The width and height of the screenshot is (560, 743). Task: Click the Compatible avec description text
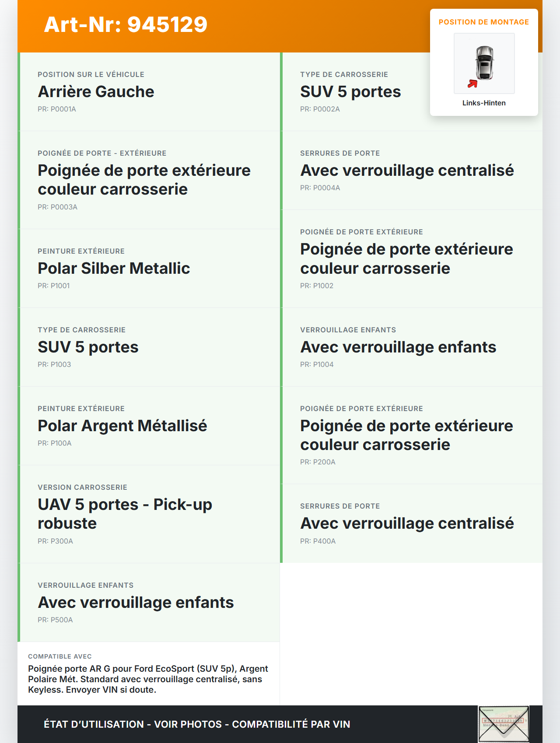pyautogui.click(x=148, y=679)
